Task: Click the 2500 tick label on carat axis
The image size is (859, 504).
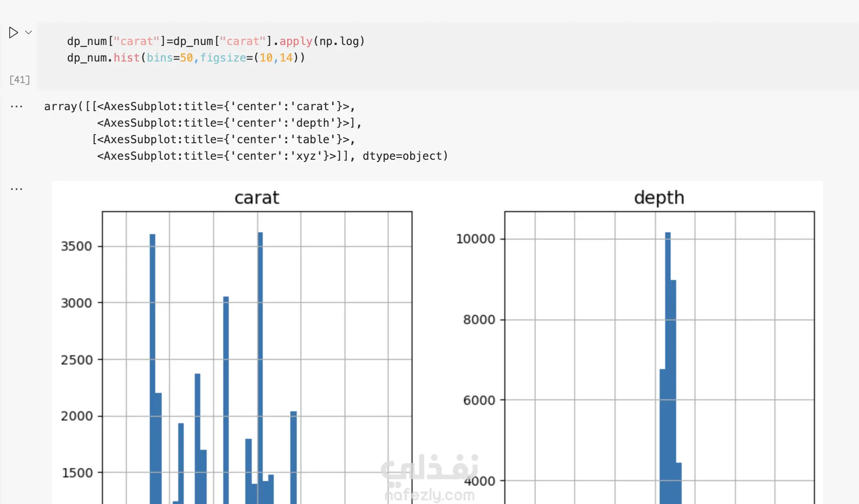Action: click(x=77, y=360)
